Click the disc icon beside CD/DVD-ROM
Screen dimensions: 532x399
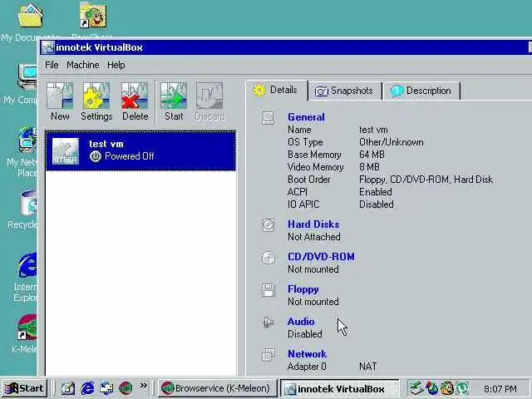(x=268, y=258)
